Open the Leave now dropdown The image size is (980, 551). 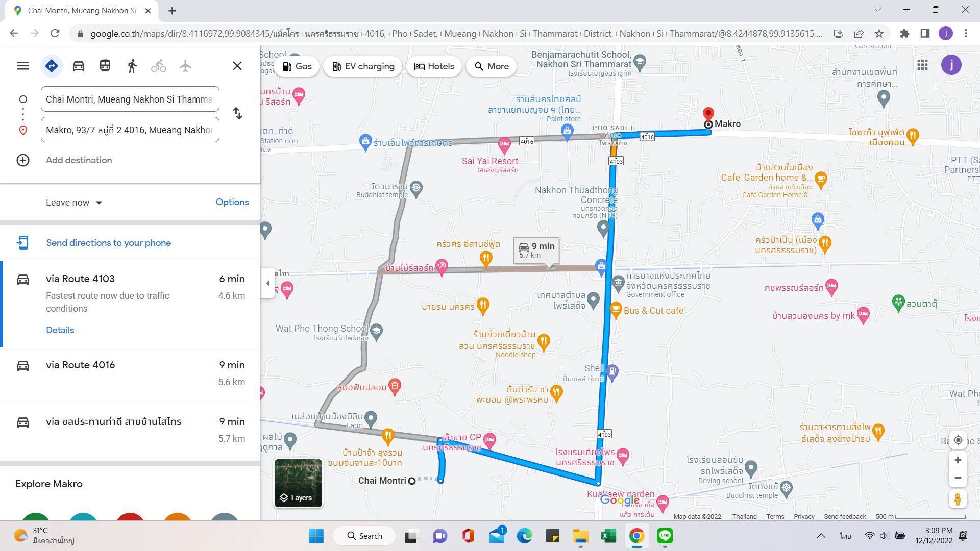[74, 203]
